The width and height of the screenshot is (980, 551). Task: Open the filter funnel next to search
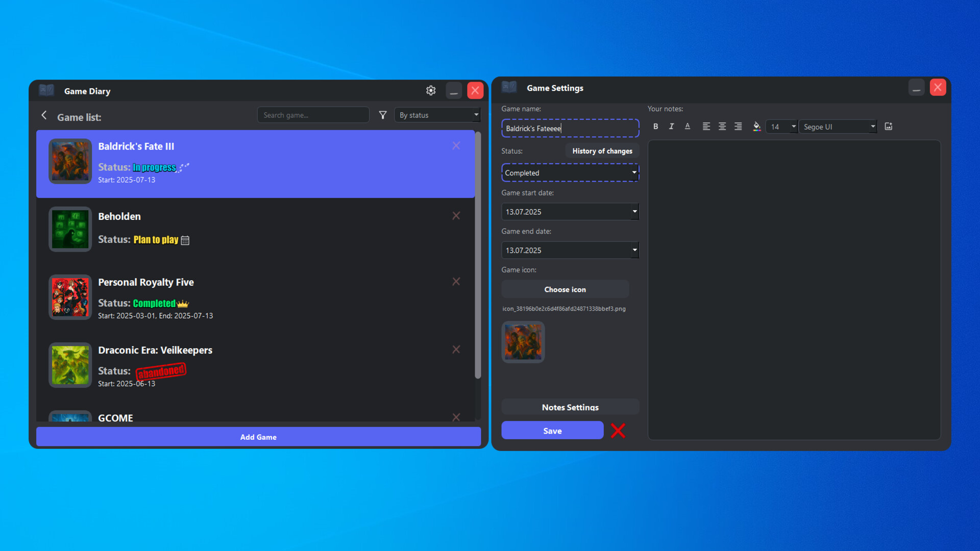(383, 115)
